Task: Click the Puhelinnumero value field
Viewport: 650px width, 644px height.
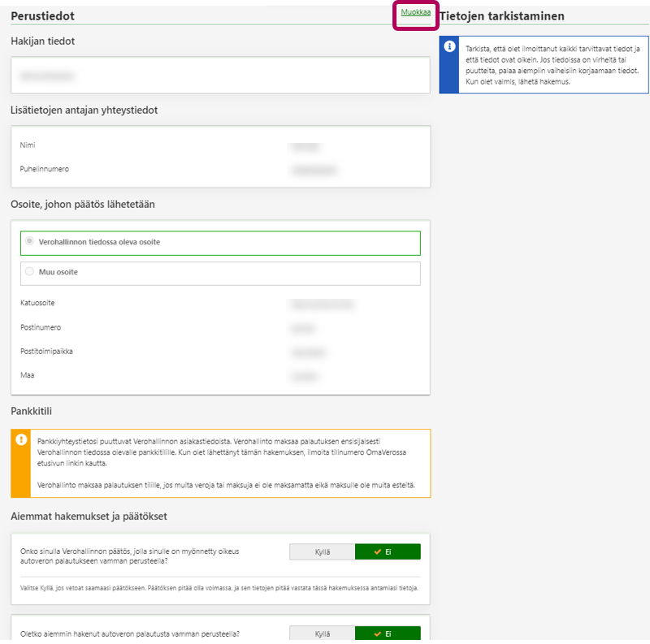Action: point(313,171)
